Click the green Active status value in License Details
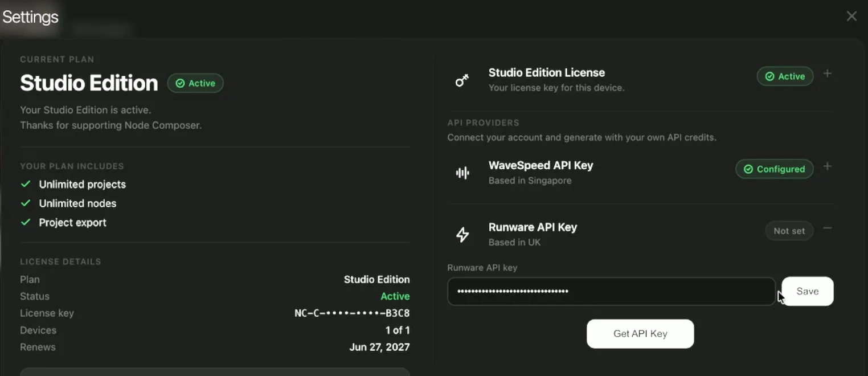Viewport: 868px width, 376px height. tap(395, 296)
